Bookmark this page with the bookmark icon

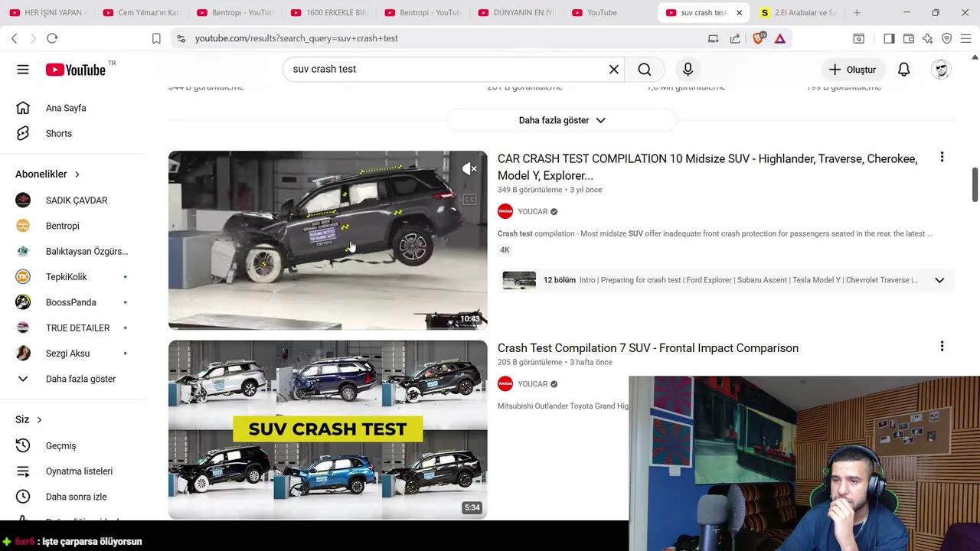tap(156, 38)
